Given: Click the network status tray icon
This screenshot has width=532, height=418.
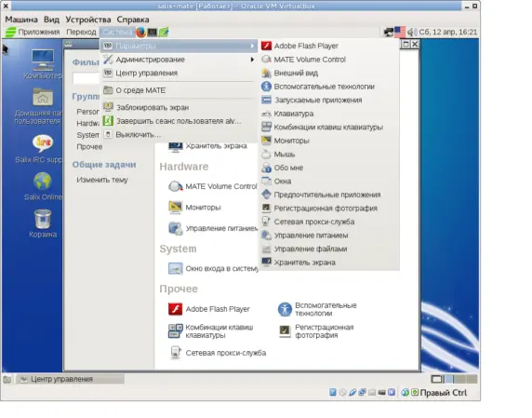Looking at the screenshot, I should [388, 33].
